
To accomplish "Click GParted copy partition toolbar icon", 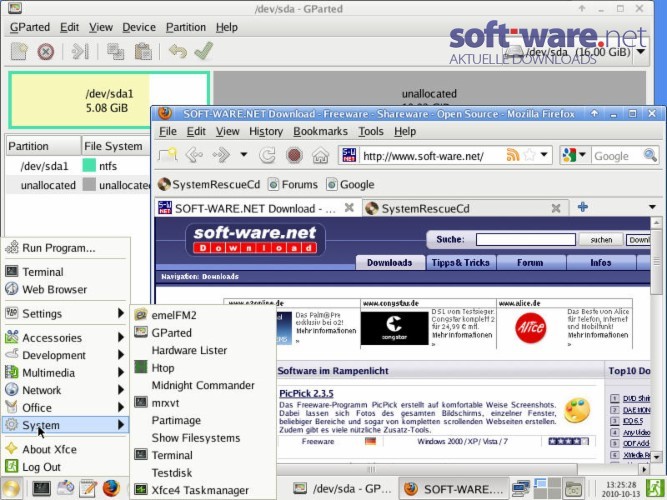I will pyautogui.click(x=115, y=51).
